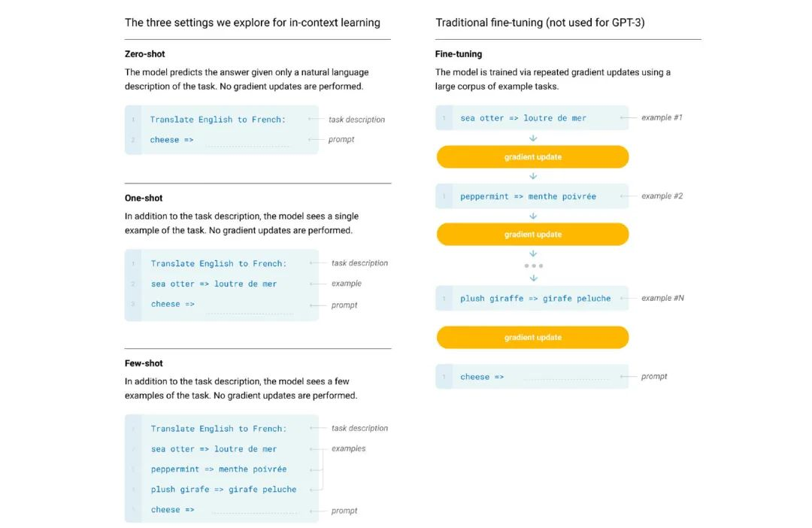Click the Fine-tuning heading
The height and width of the screenshot is (528, 812).
click(459, 54)
